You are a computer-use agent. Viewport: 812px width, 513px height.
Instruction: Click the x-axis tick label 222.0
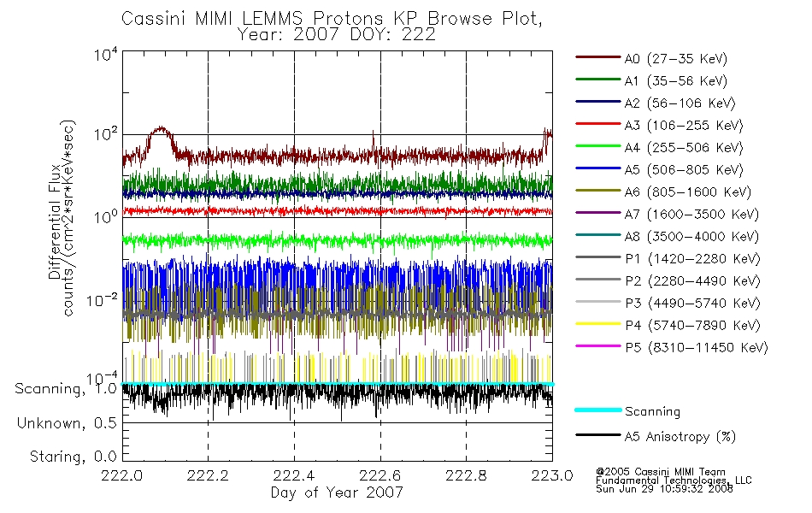121,475
